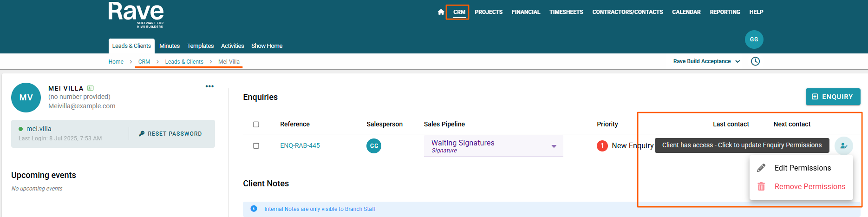Click the home icon in top navigation

click(441, 12)
